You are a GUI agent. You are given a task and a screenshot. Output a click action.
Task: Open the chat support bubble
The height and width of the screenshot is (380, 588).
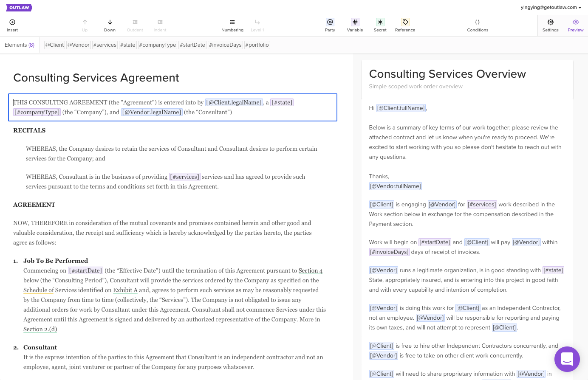coord(567,359)
